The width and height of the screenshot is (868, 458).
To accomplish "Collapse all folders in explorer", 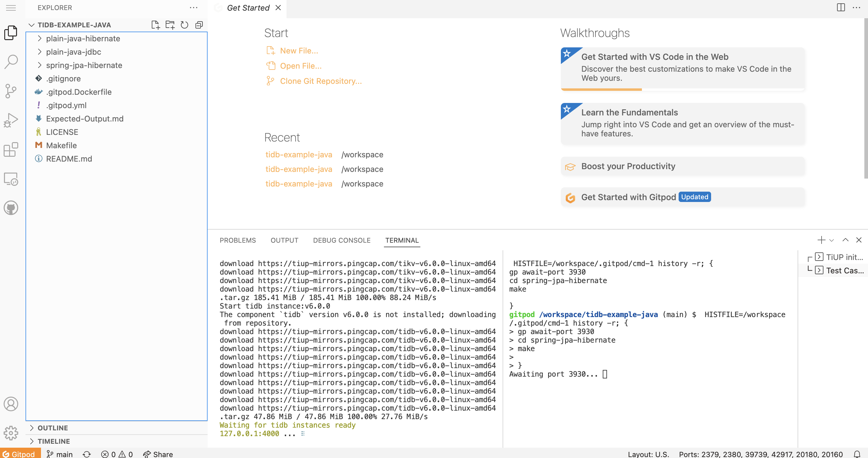I will (199, 25).
